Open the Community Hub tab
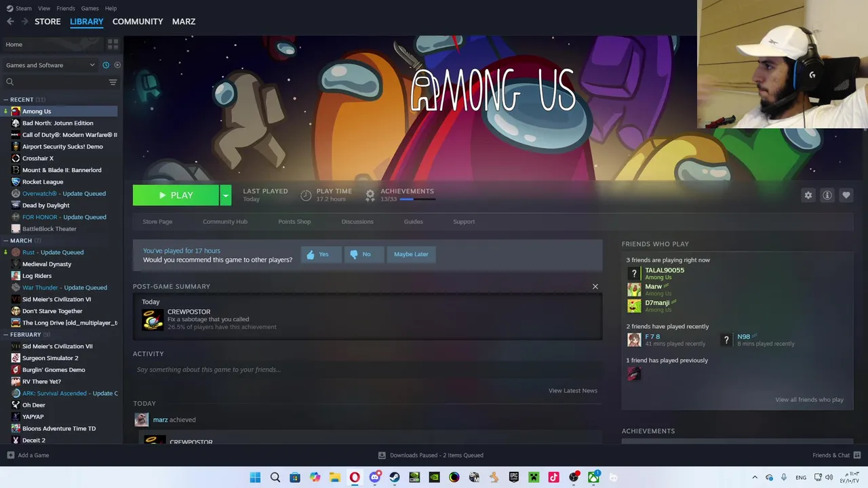Viewport: 868px width, 488px height. [225, 222]
